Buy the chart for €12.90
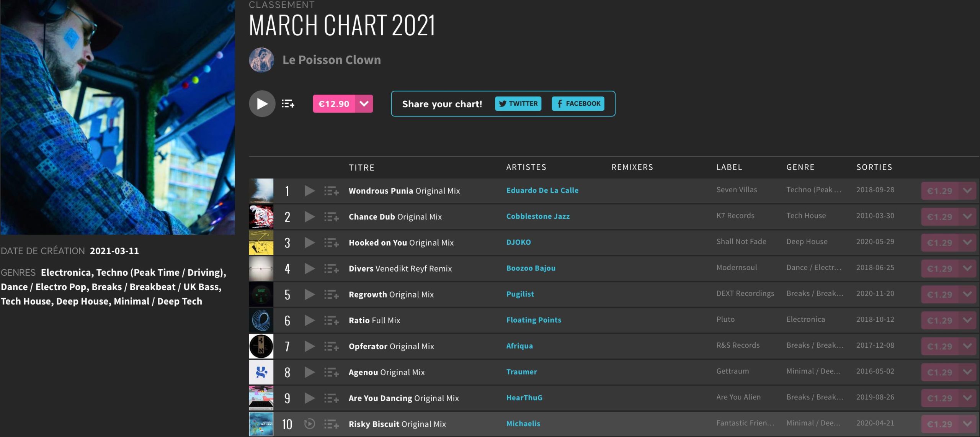The height and width of the screenshot is (437, 980). pyautogui.click(x=334, y=103)
